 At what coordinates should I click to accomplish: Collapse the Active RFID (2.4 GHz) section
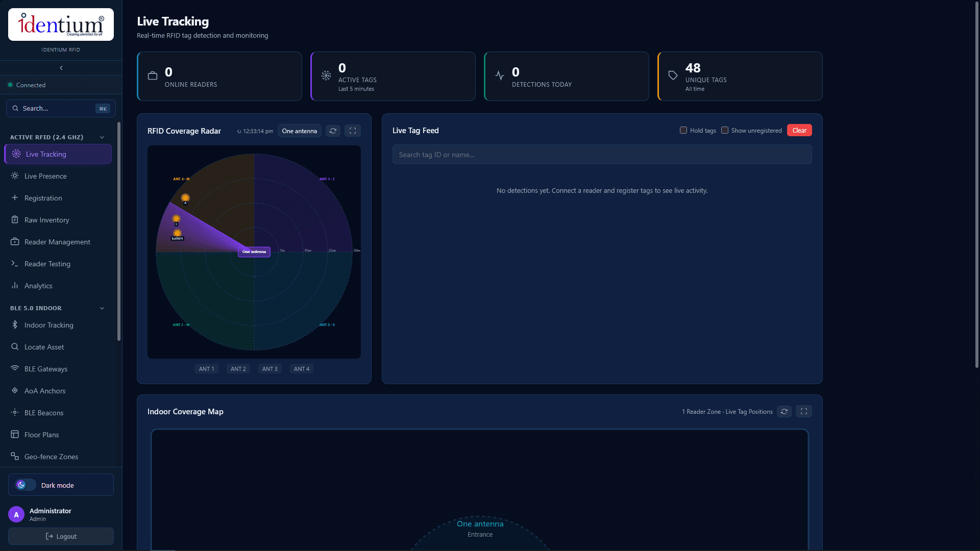click(102, 137)
